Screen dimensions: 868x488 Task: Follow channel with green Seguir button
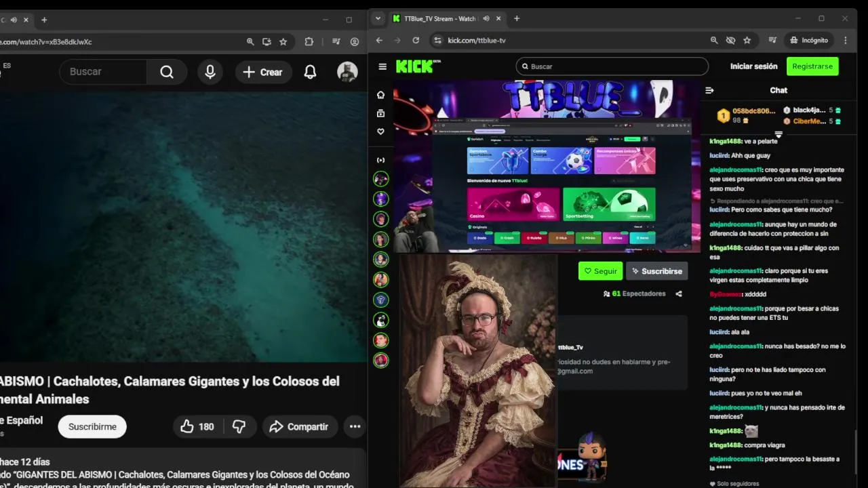click(x=600, y=271)
